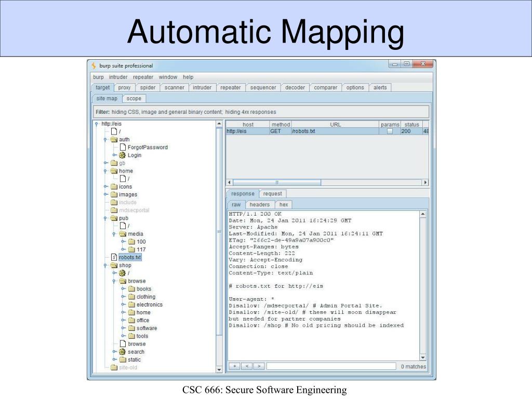Expand the icons tree node
Viewport: 532px width, 399px height.
point(105,187)
